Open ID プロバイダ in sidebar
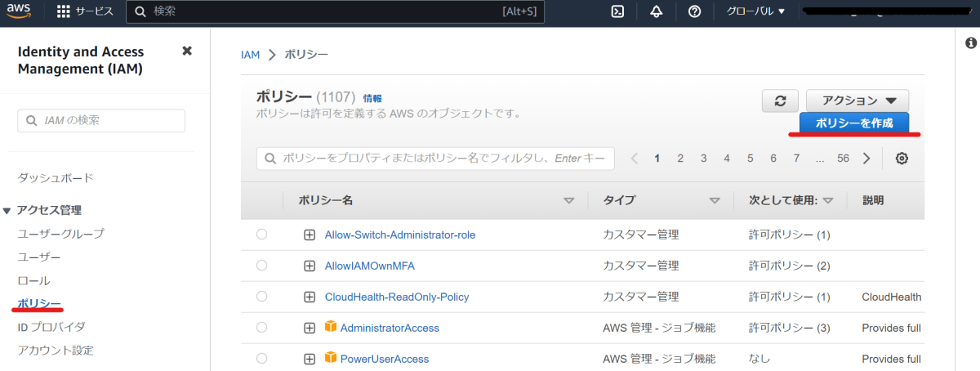Viewport: 980px width, 371px height. 51,327
